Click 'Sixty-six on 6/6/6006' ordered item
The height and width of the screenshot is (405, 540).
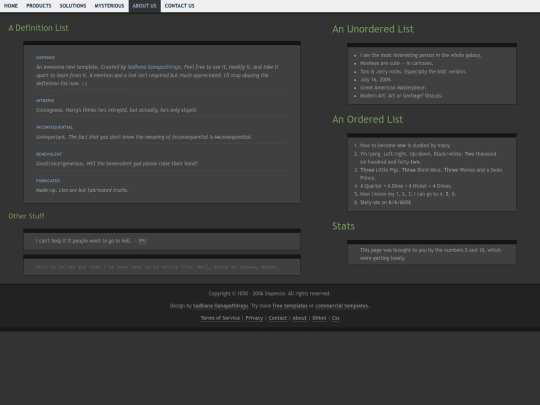(385, 202)
